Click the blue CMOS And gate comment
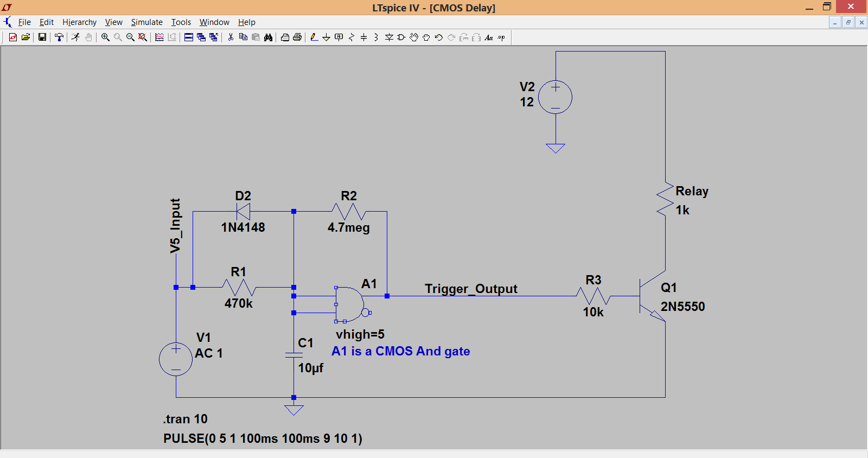The width and height of the screenshot is (868, 458). [x=401, y=351]
